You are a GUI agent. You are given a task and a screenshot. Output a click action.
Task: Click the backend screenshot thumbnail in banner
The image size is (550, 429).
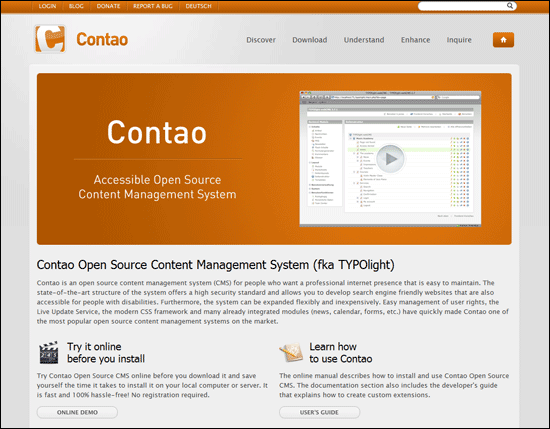tap(390, 159)
